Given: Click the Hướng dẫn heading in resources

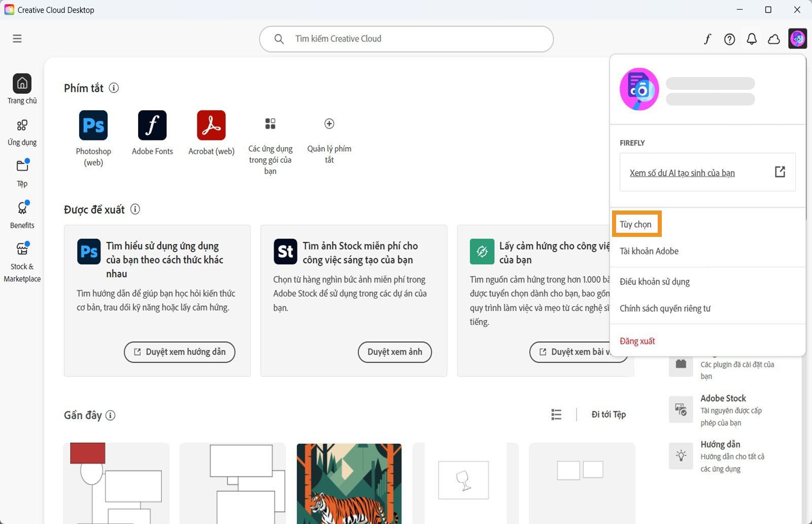Looking at the screenshot, I should point(720,444).
